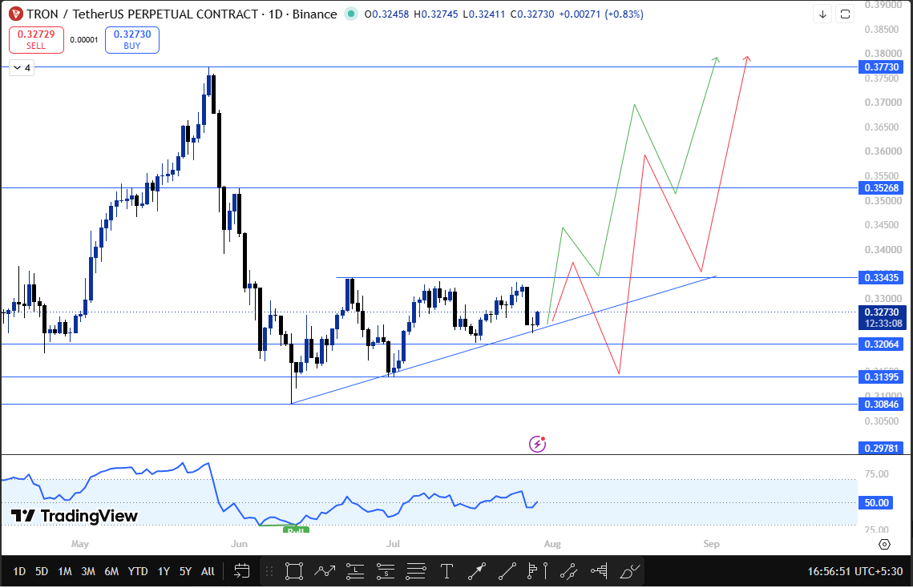
Task: Click the 0.37730 price line label
Action: (882, 67)
